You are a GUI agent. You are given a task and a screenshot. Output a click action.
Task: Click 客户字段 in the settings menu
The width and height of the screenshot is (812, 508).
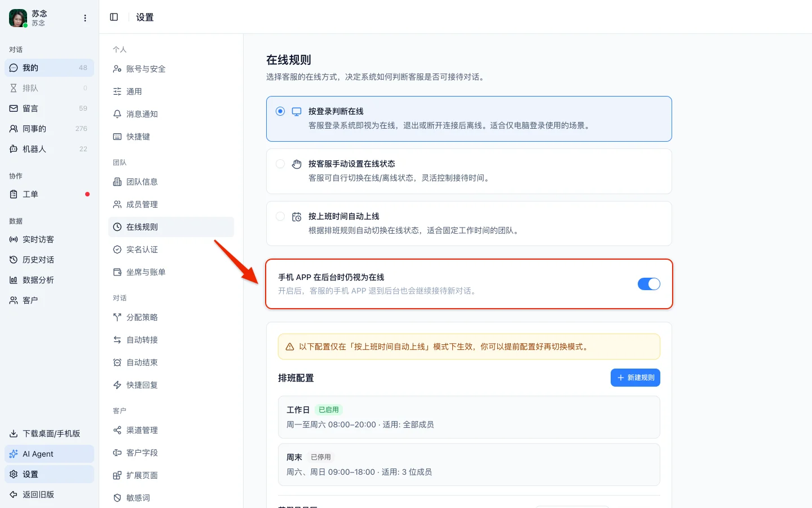171,453
